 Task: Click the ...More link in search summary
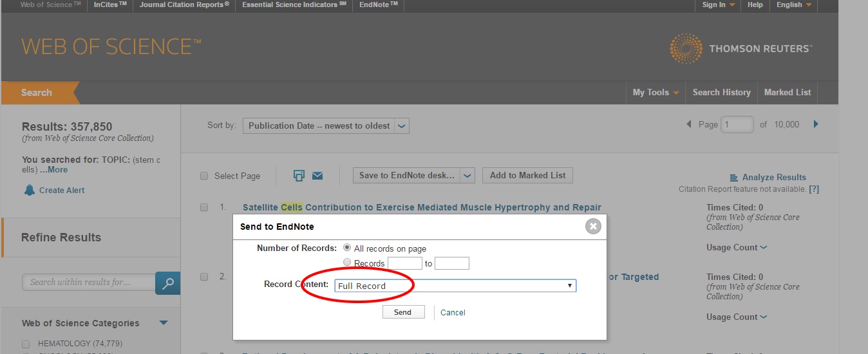(x=53, y=170)
